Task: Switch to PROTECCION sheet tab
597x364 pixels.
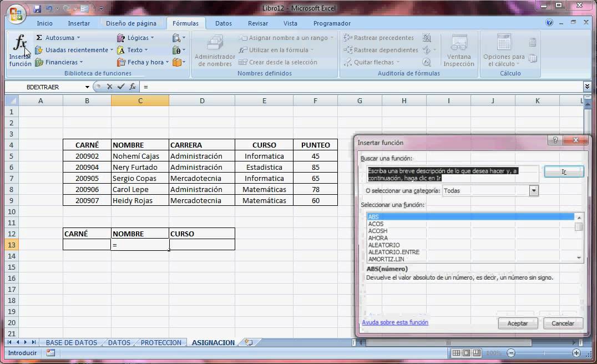Action: click(x=161, y=343)
